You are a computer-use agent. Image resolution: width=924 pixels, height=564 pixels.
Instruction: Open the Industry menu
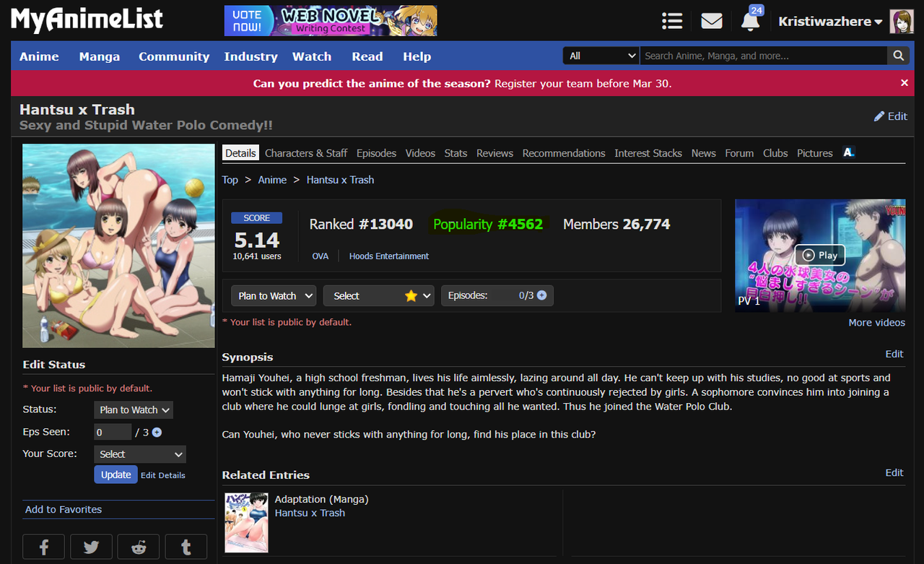coord(250,56)
